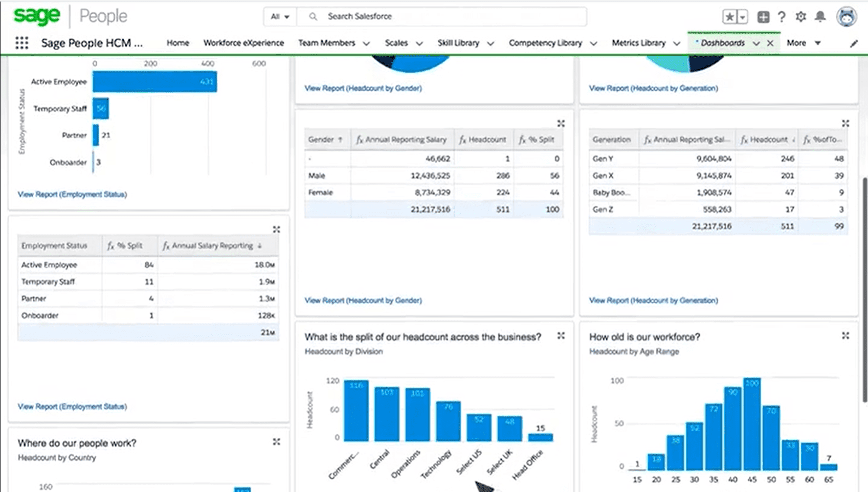This screenshot has height=492, width=868.
Task: Switch to the Workforce eXperience tab
Action: point(243,43)
